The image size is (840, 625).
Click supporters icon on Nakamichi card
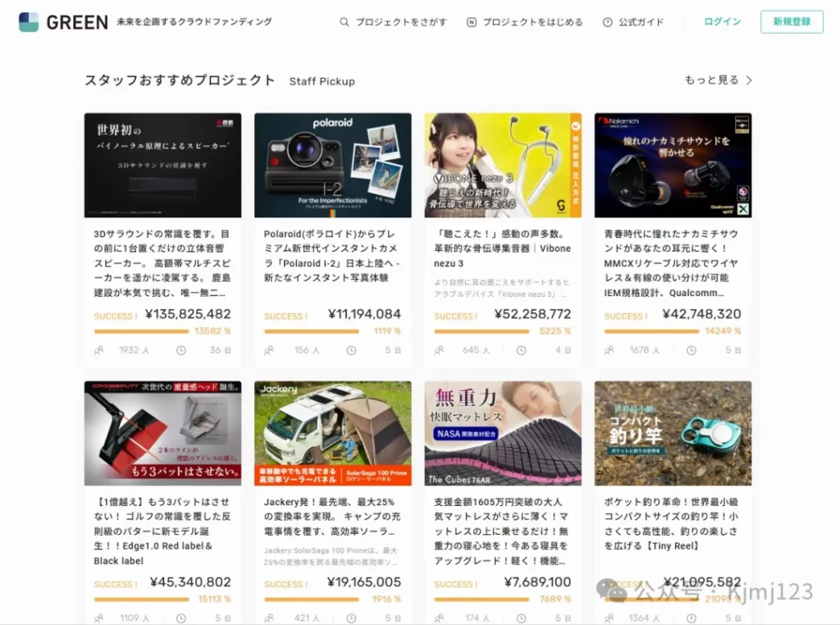(x=609, y=350)
